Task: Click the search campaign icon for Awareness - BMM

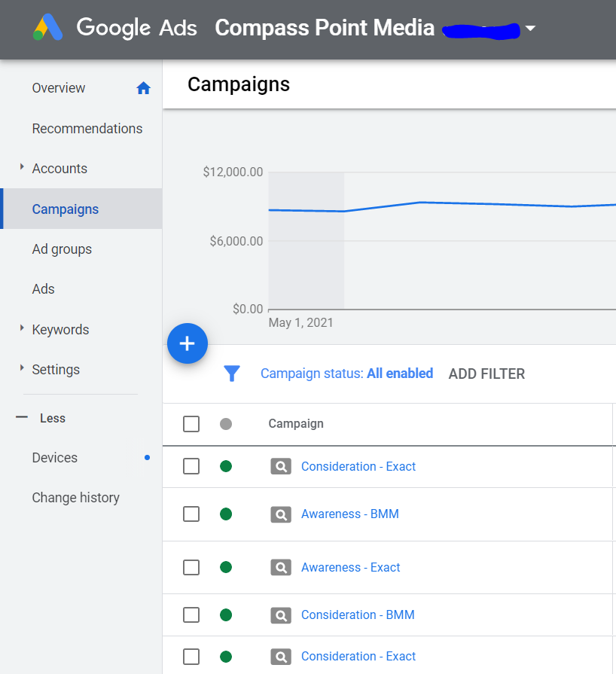Action: tap(280, 514)
